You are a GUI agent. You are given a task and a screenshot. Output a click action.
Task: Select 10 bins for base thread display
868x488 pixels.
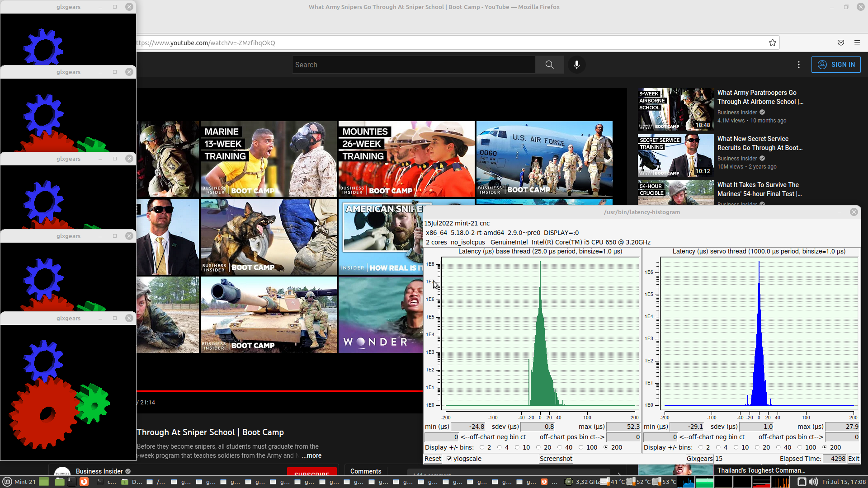[517, 447]
